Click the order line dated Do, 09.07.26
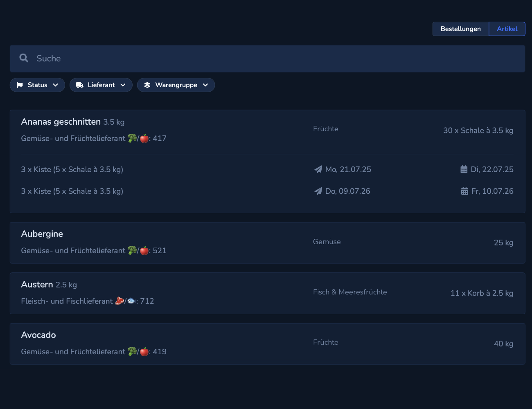This screenshot has width=532, height=409. click(x=268, y=191)
